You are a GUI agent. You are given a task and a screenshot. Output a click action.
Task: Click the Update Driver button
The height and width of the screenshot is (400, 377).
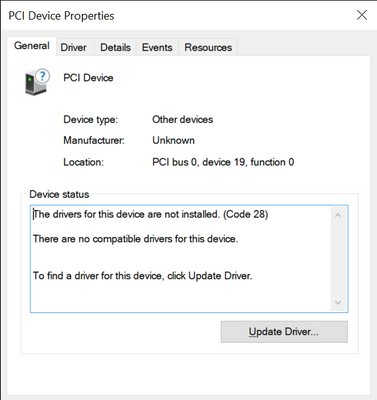pos(284,332)
